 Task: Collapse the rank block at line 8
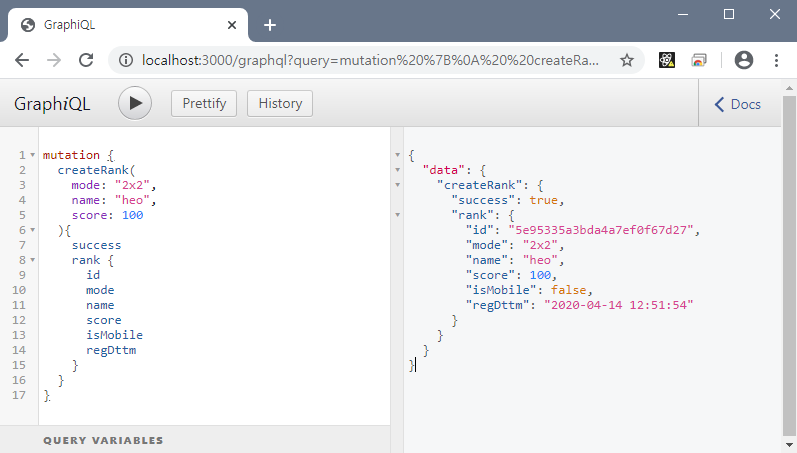[x=33, y=260]
